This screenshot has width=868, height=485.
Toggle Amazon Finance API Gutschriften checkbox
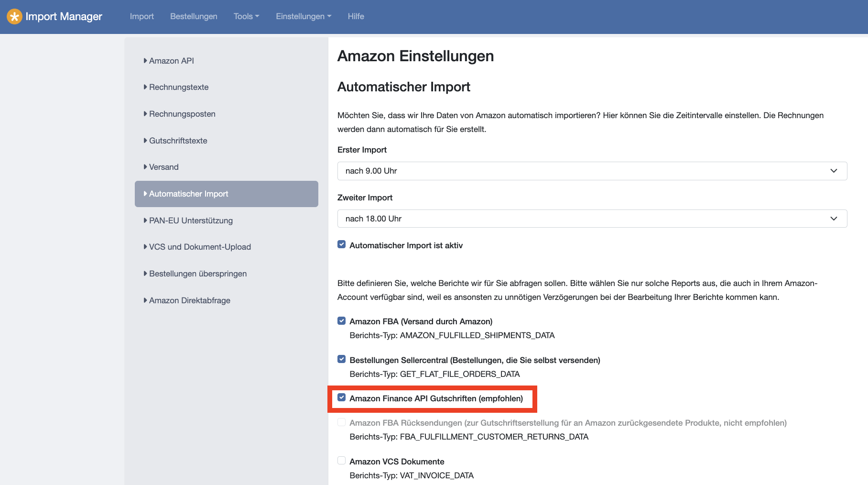[342, 397]
